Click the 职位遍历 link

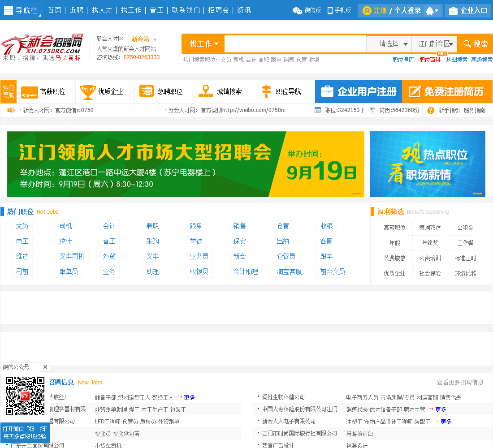click(x=403, y=60)
